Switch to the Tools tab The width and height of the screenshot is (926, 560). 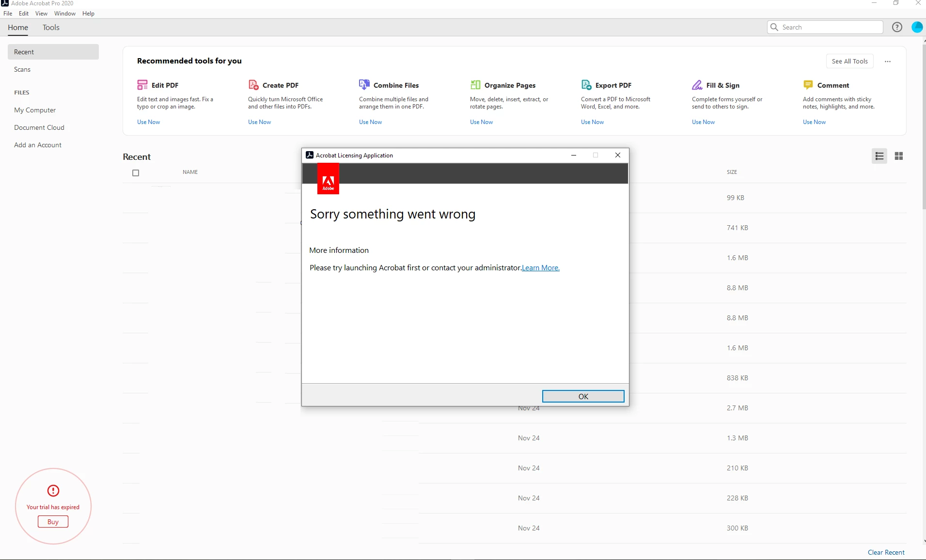tap(51, 28)
